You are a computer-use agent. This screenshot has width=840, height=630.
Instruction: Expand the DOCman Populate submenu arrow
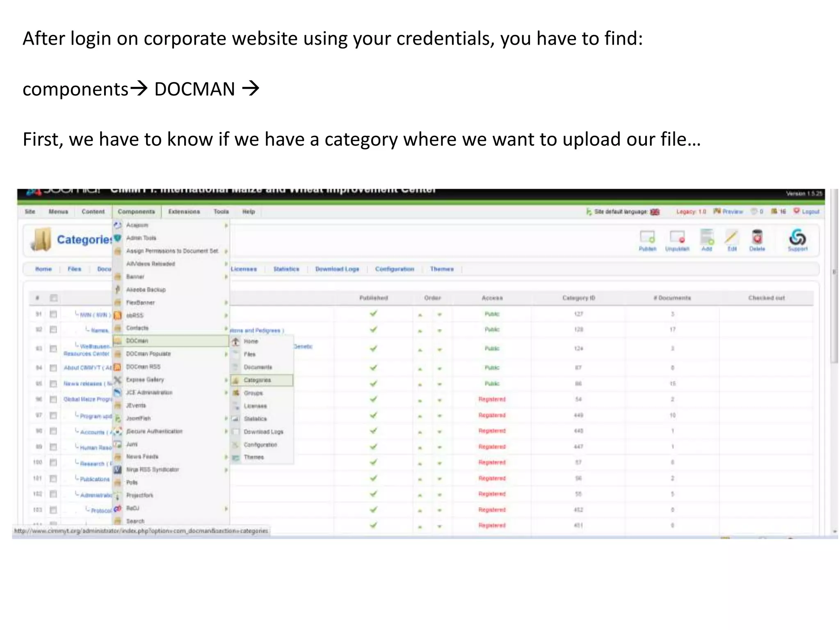(226, 354)
